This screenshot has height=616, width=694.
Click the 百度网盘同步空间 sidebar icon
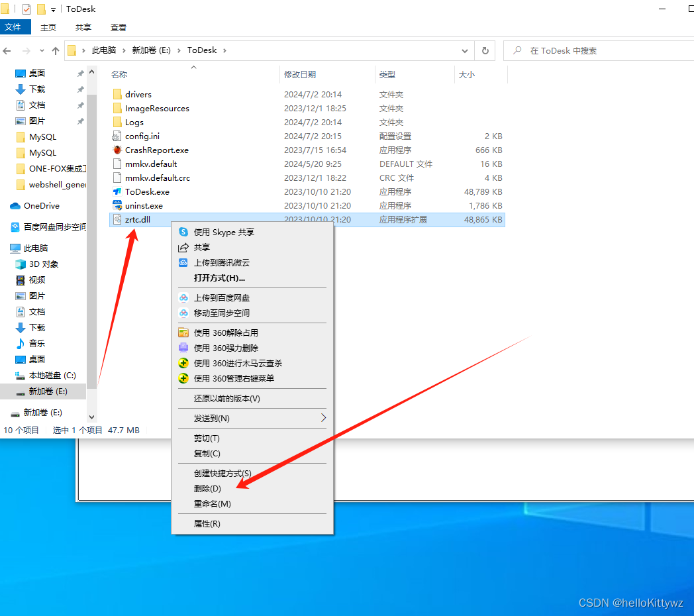tap(15, 227)
